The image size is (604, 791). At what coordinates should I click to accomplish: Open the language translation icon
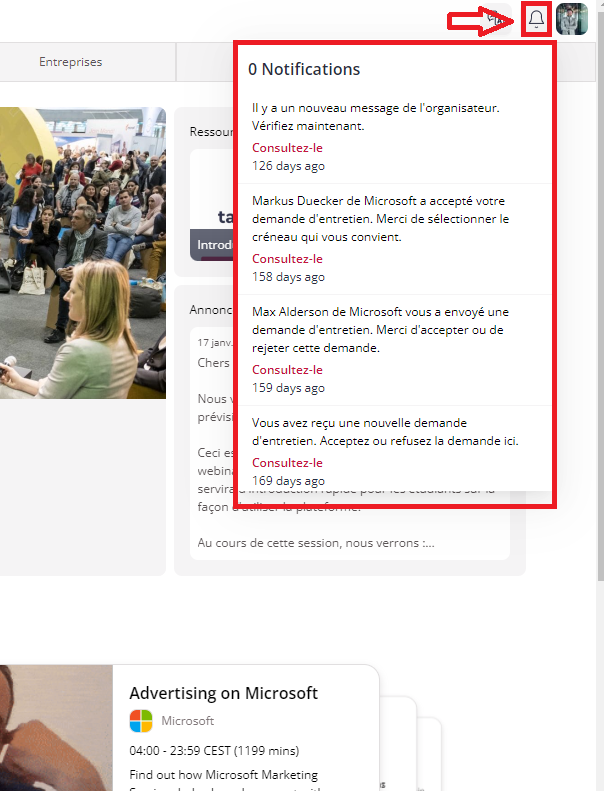(x=497, y=19)
